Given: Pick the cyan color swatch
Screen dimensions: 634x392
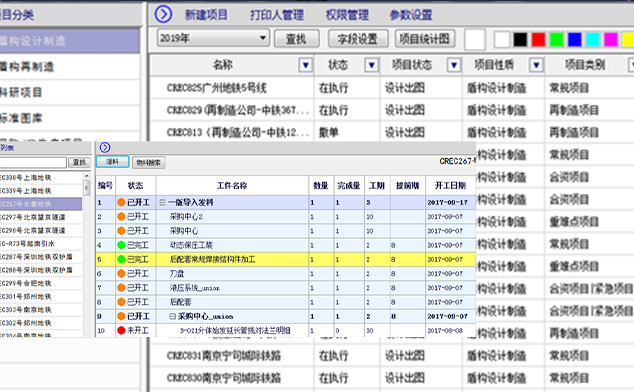Looking at the screenshot, I should click(593, 40).
